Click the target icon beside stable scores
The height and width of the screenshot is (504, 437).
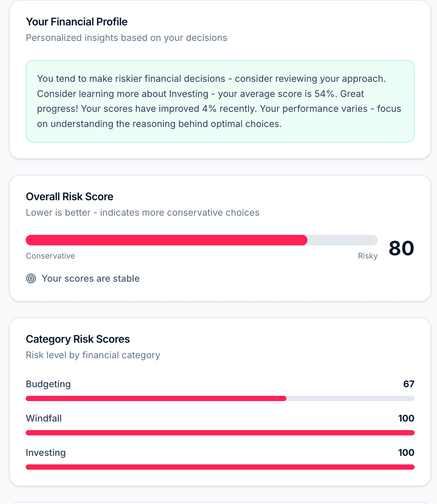click(31, 279)
